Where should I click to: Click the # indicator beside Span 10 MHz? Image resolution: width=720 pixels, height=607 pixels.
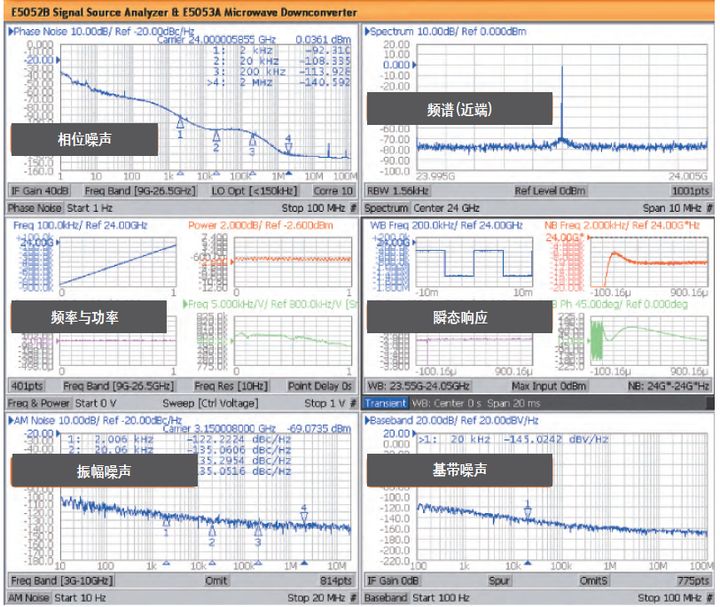(710, 208)
